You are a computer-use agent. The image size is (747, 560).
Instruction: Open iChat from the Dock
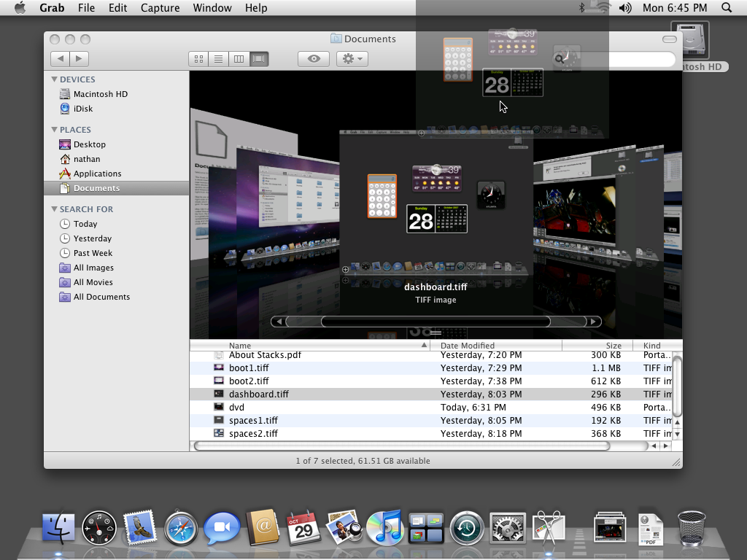point(222,526)
